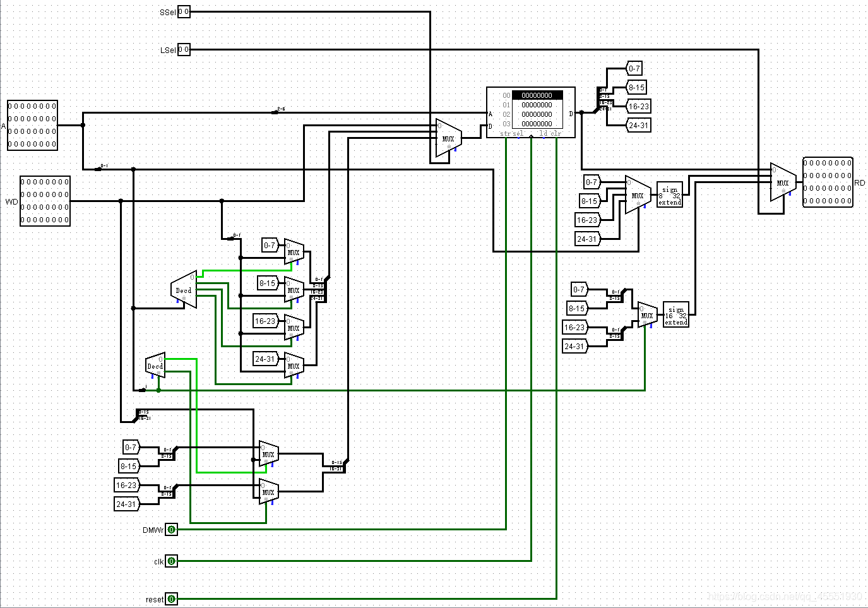Click 8-15 tunnel near the 16-bit load MUX
Image resolution: width=868 pixels, height=608 pixels.
[577, 308]
